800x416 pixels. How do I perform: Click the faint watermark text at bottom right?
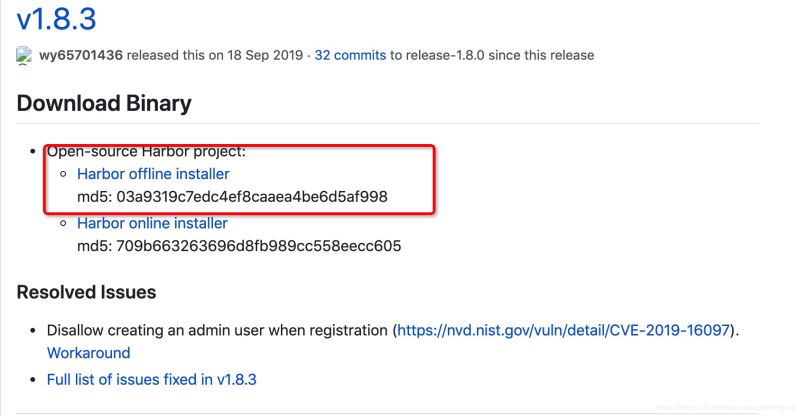tap(740, 408)
